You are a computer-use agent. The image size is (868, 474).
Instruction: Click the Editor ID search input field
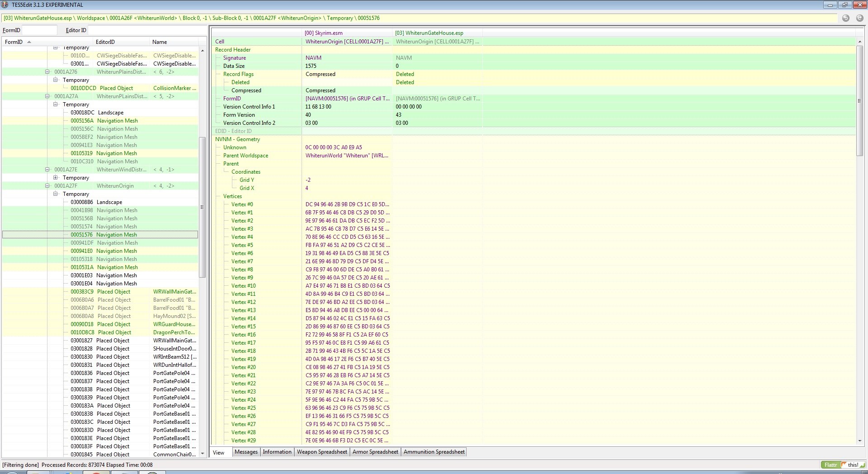pyautogui.click(x=147, y=30)
